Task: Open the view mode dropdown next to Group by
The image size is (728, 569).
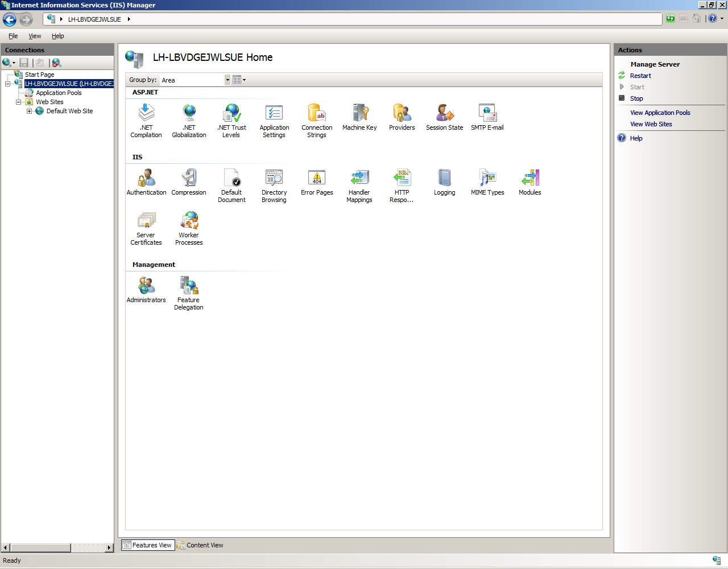Action: pos(239,80)
